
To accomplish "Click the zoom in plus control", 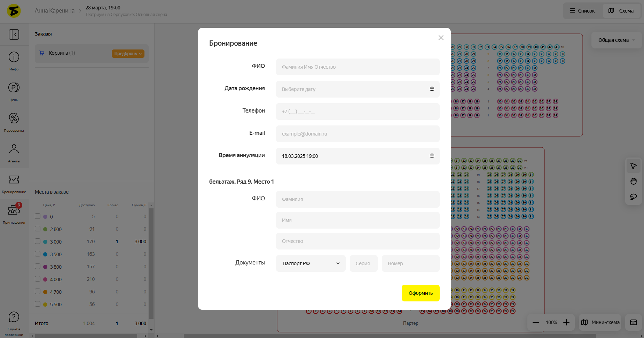I will pyautogui.click(x=566, y=322).
